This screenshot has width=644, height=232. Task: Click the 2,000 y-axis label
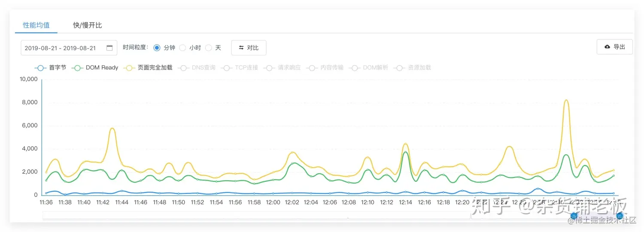click(x=30, y=172)
